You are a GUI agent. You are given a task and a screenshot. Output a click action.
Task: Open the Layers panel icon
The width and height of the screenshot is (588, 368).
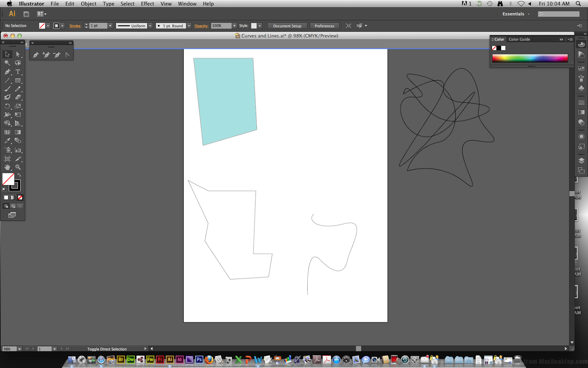click(x=582, y=161)
